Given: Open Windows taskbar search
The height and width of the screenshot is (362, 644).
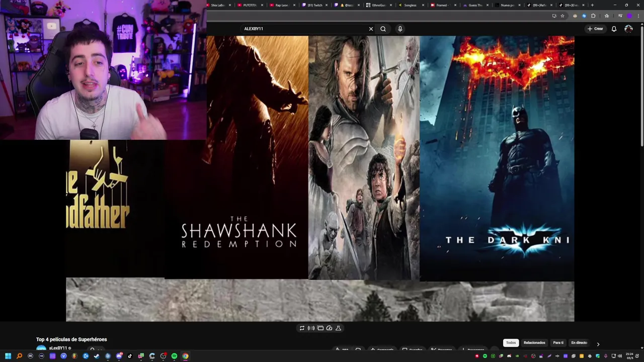Looking at the screenshot, I should [x=19, y=356].
